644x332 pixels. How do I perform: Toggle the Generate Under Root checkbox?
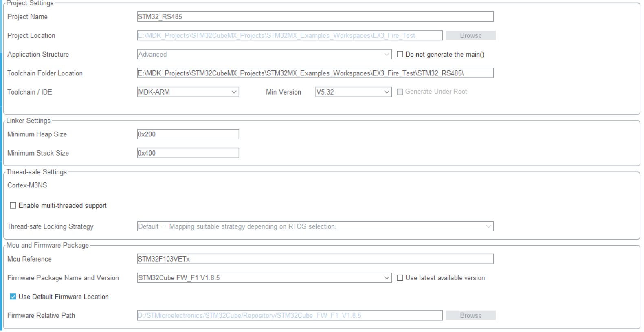click(400, 92)
